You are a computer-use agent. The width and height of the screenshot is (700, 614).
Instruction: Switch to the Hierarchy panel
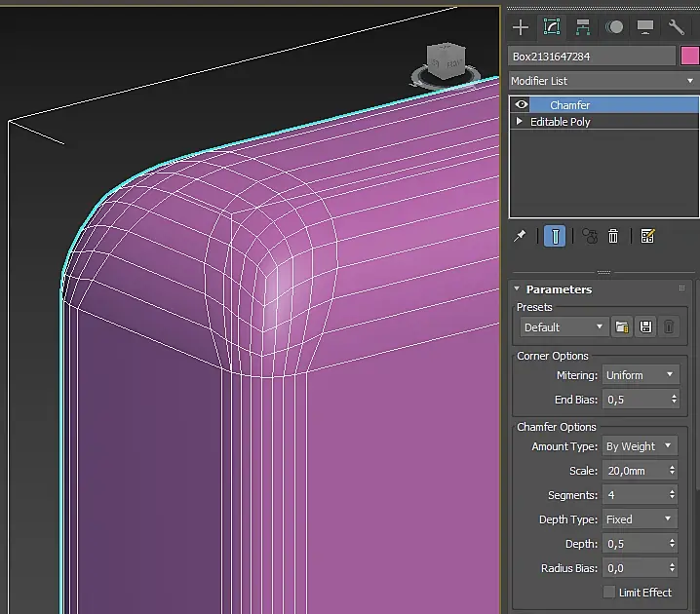tap(583, 27)
